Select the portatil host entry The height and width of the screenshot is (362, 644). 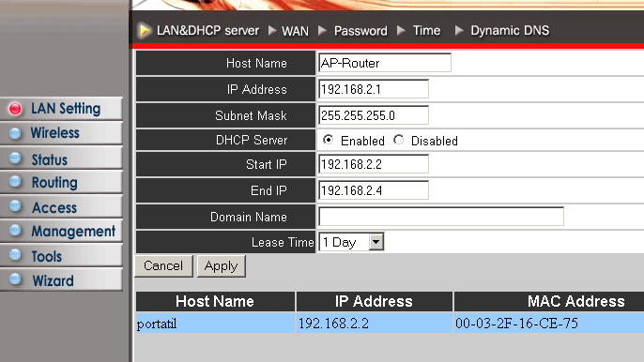(157, 324)
